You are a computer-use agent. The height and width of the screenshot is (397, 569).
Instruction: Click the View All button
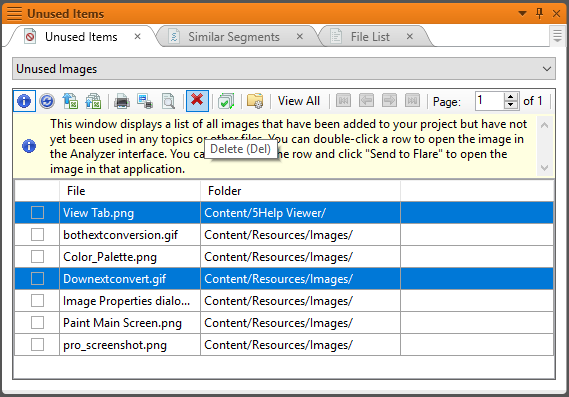pyautogui.click(x=299, y=101)
